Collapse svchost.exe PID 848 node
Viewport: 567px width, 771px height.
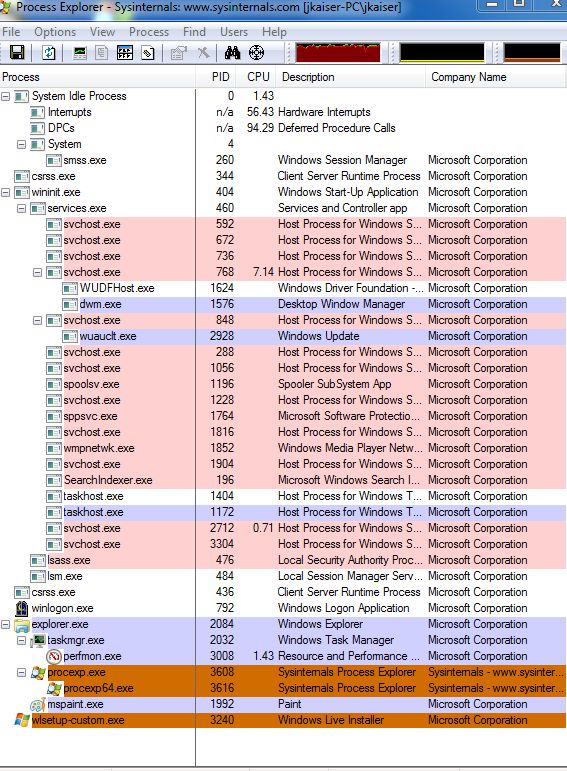37,321
